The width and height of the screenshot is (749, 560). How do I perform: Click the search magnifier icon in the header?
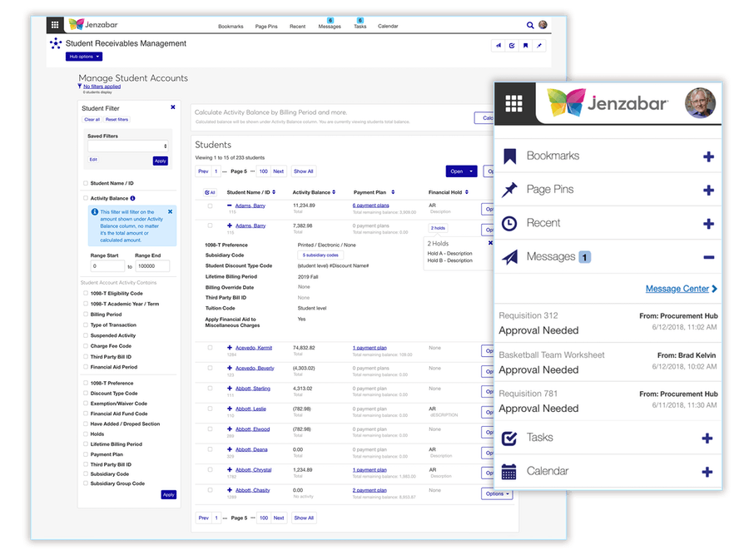(x=530, y=25)
